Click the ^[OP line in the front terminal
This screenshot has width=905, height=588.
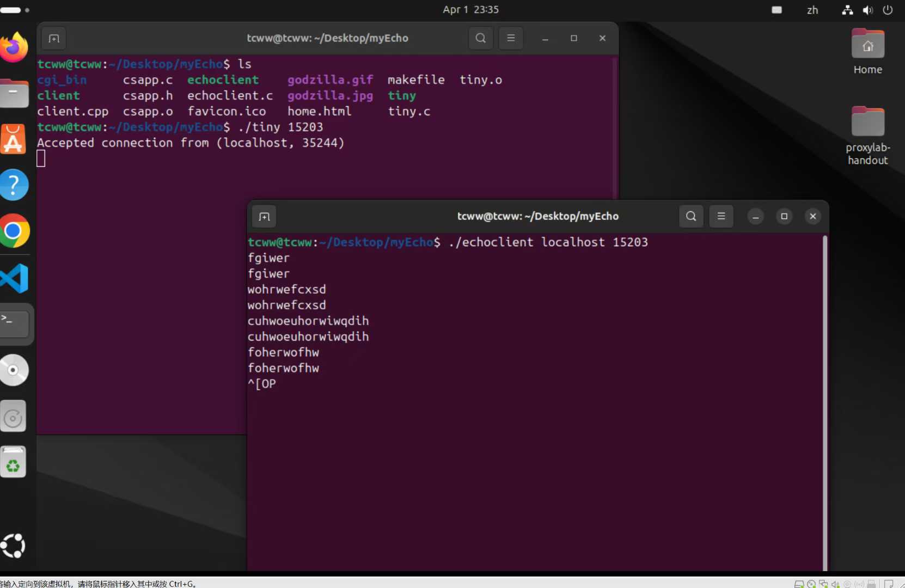coord(262,384)
